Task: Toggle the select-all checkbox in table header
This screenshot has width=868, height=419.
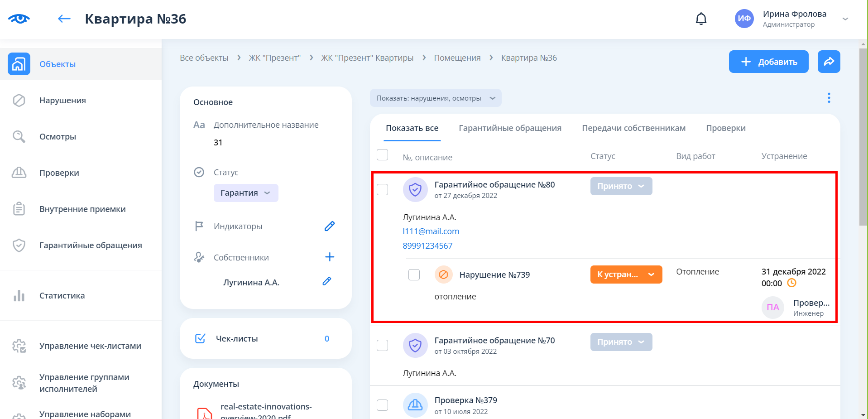Action: point(383,155)
